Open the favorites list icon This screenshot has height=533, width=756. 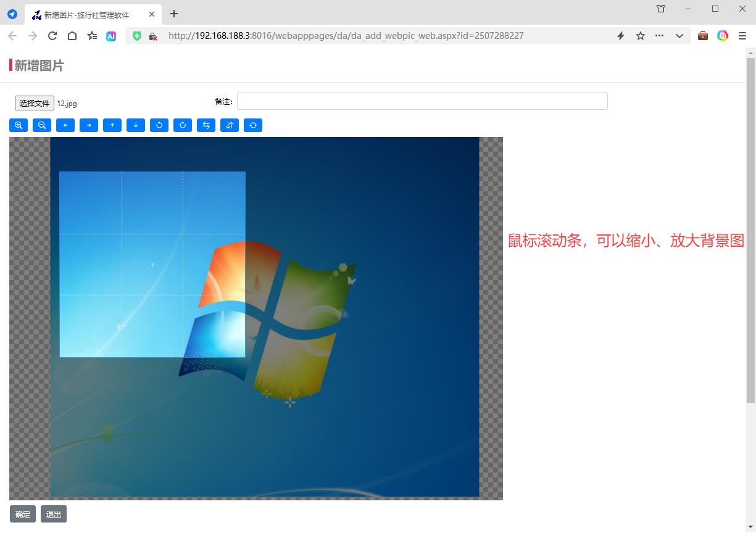point(92,36)
